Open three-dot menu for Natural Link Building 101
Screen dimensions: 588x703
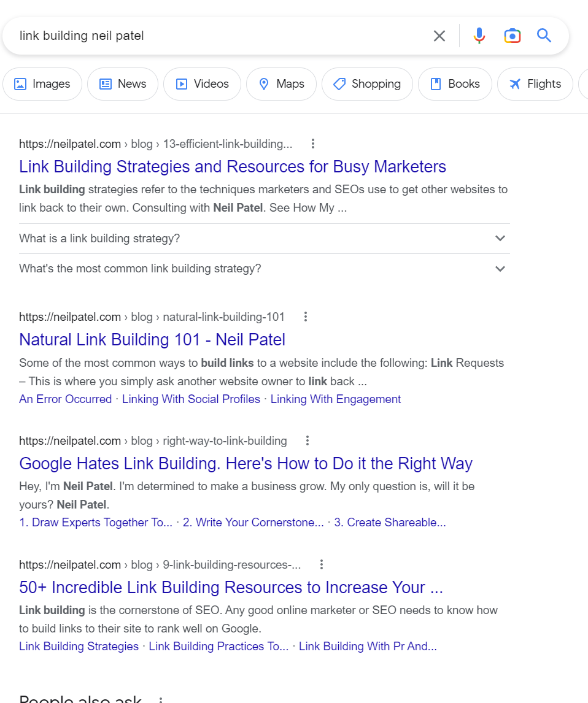tap(306, 317)
